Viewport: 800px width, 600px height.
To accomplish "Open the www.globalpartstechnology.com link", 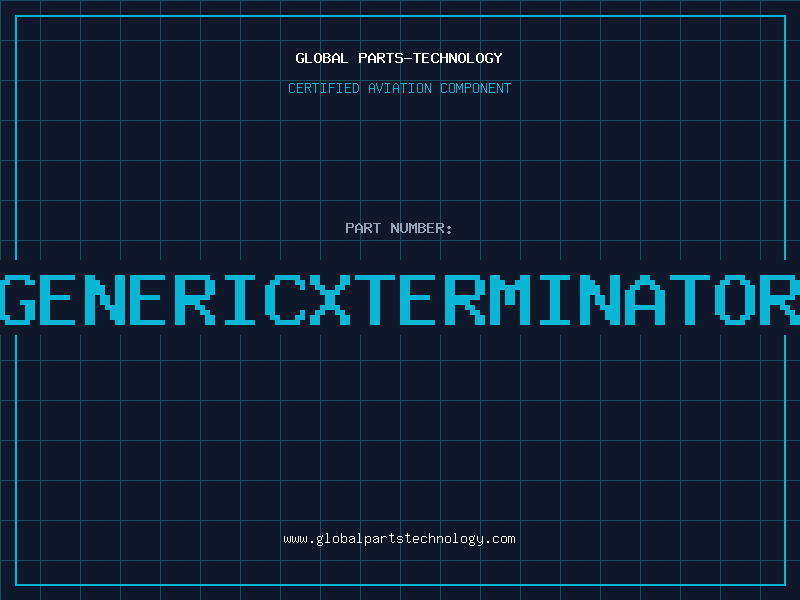I will coord(399,539).
